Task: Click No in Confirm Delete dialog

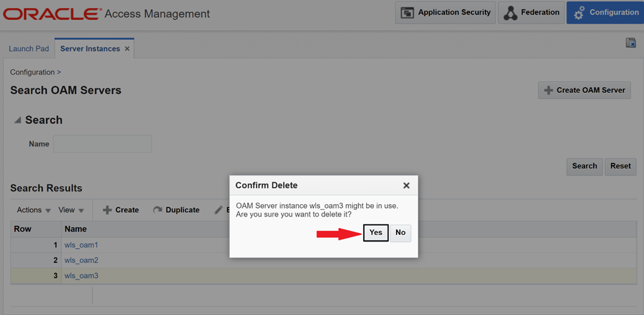Action: tap(400, 233)
